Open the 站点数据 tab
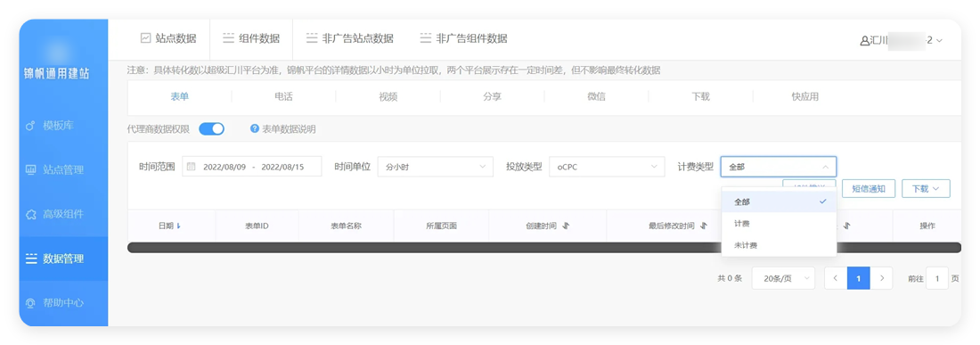 point(168,38)
